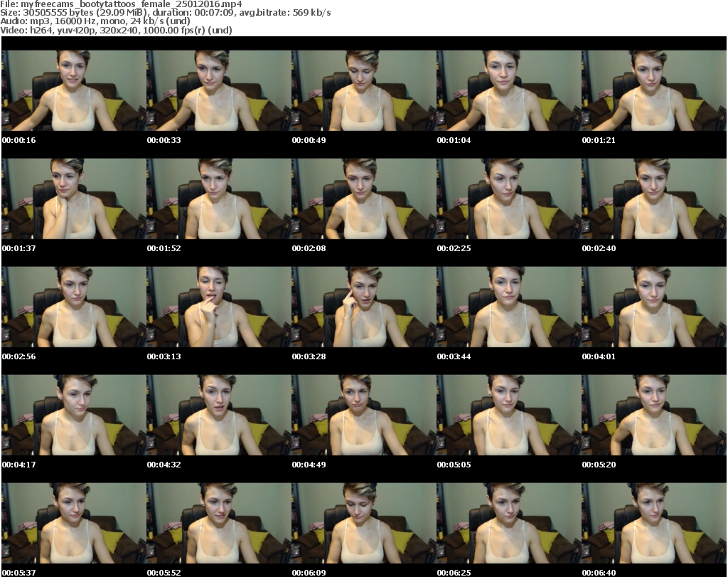
Task: Click the timestamp text 00:04:49
Action: click(x=309, y=465)
